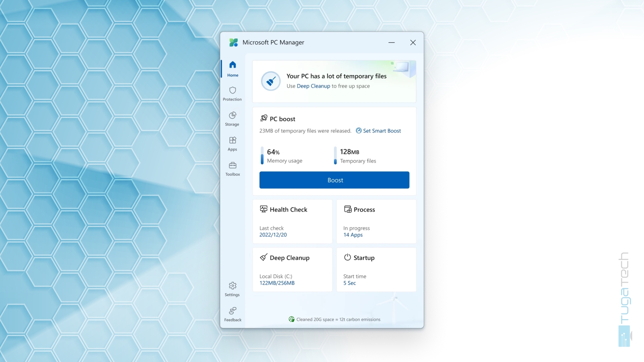Open the Feedback icon
Image resolution: width=644 pixels, height=362 pixels.
coord(232,311)
